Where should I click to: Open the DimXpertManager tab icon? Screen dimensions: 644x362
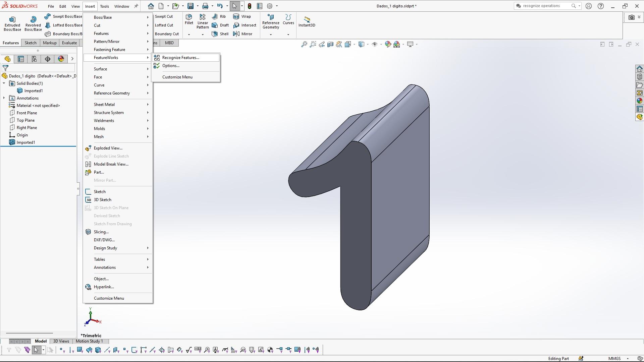pyautogui.click(x=48, y=59)
